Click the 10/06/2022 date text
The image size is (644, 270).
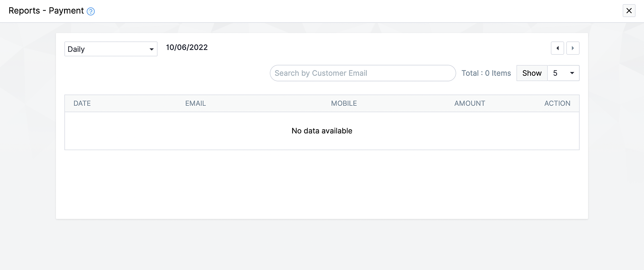(x=187, y=48)
